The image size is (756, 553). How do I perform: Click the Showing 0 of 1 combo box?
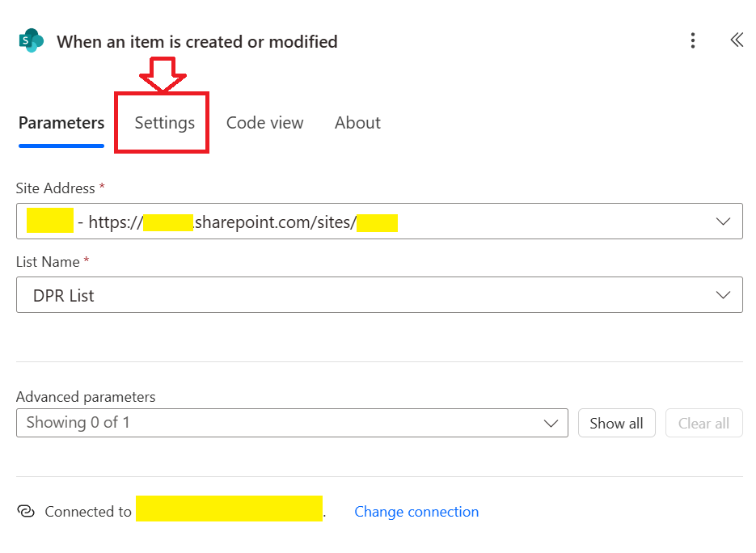(243, 423)
